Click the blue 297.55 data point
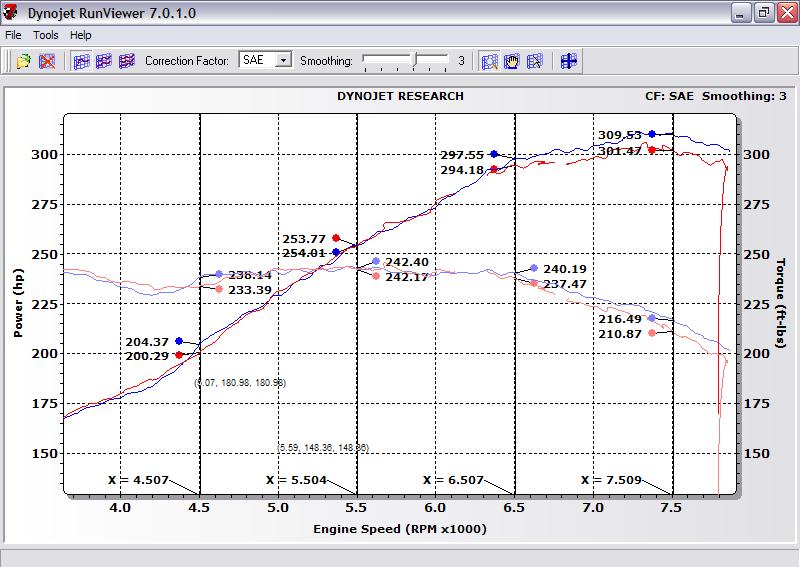 click(x=493, y=154)
